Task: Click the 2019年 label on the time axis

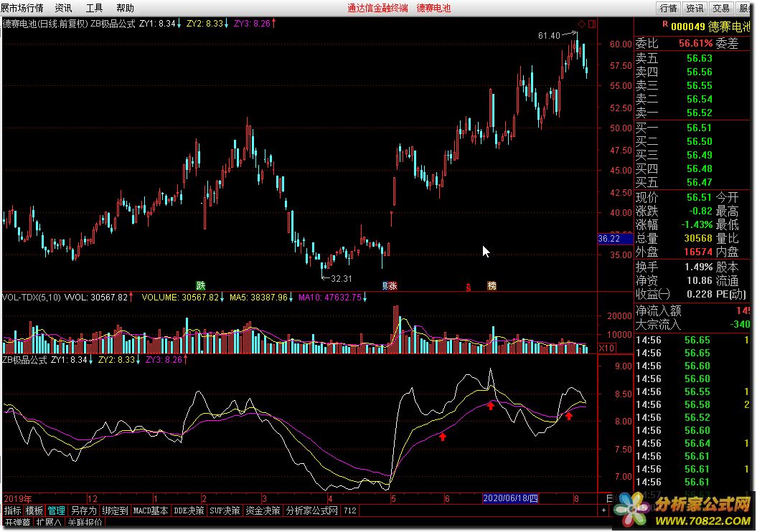Action: click(x=18, y=499)
